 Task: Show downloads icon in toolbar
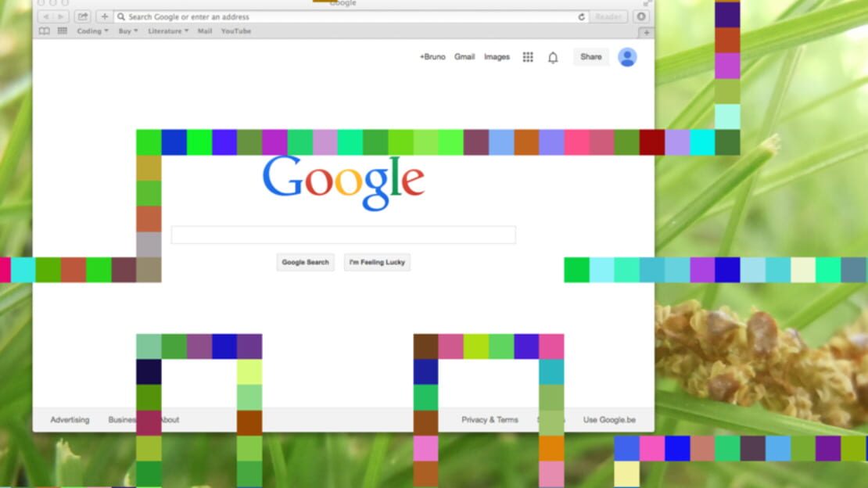pyautogui.click(x=641, y=16)
